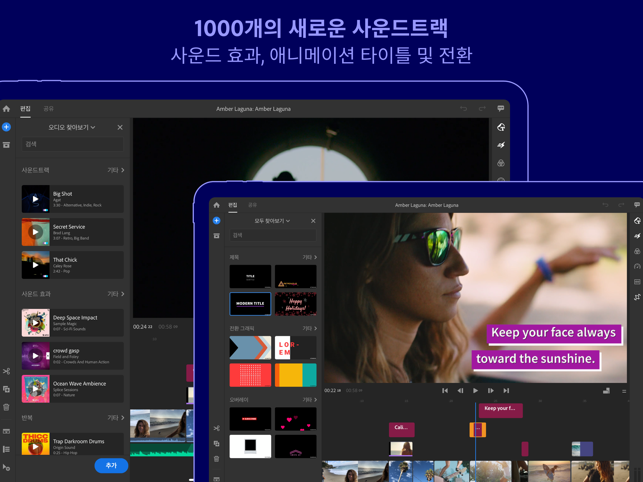Click Play in the front window preview controls
This screenshot has height=482, width=643.
[x=475, y=391]
